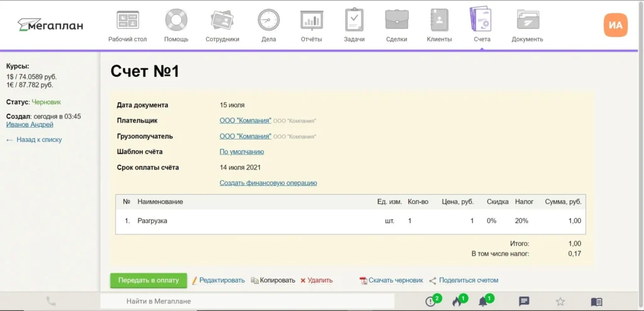The image size is (644, 311).
Task: Click the copy icon next to Копировать
Action: point(254,281)
